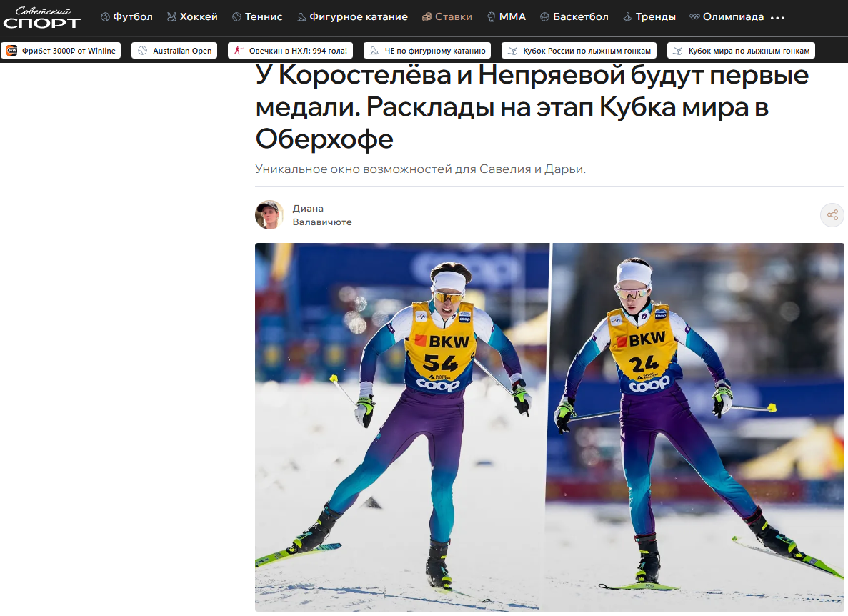Click the author's avatar photo
The image size is (848, 616).
(x=269, y=215)
